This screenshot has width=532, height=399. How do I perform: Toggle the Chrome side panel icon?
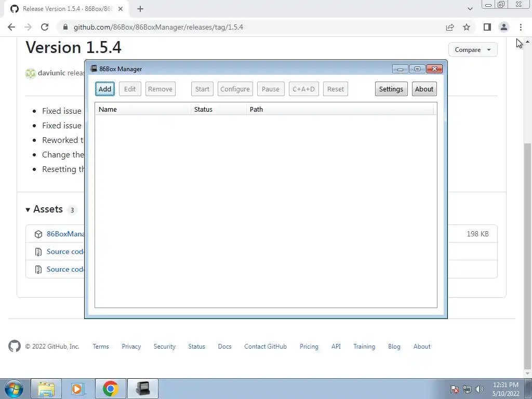tap(487, 27)
